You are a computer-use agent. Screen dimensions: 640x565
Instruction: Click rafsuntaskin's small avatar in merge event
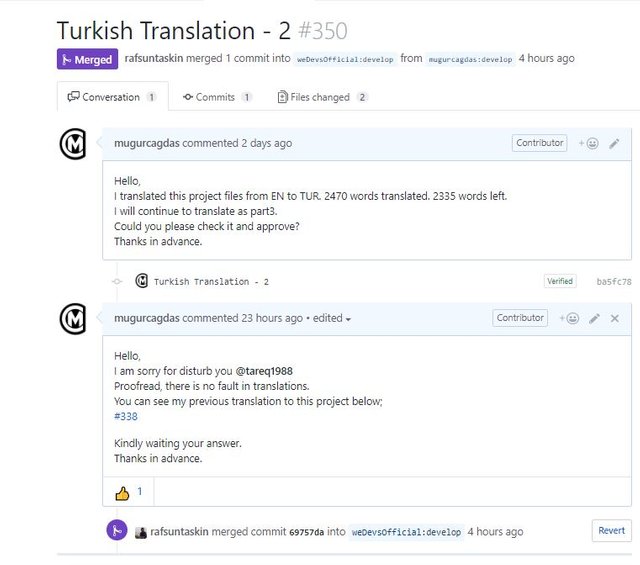tap(141, 532)
